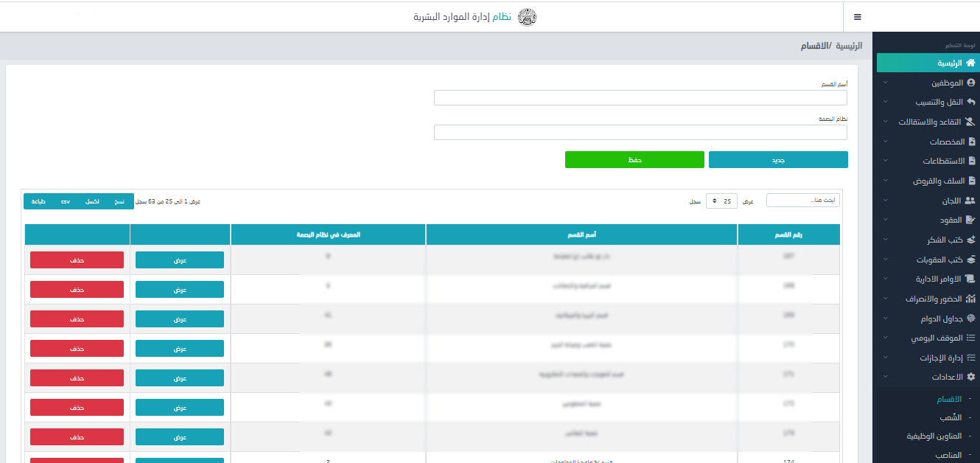
Task: Open the الاقسام submenu item
Action: [949, 400]
